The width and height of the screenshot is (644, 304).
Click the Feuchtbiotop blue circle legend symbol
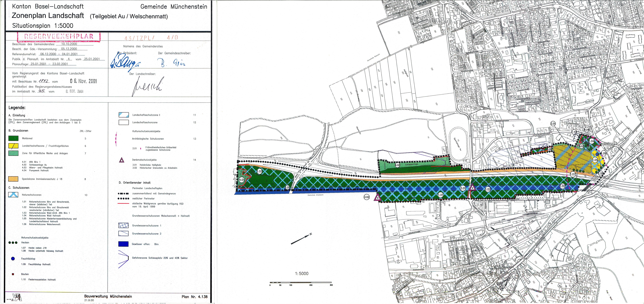(13, 259)
